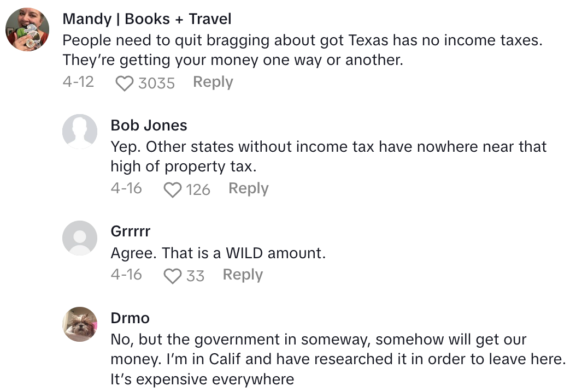Click the 4-16 date on Grrrrr's comment
Screen dimensions: 576x392
126,275
